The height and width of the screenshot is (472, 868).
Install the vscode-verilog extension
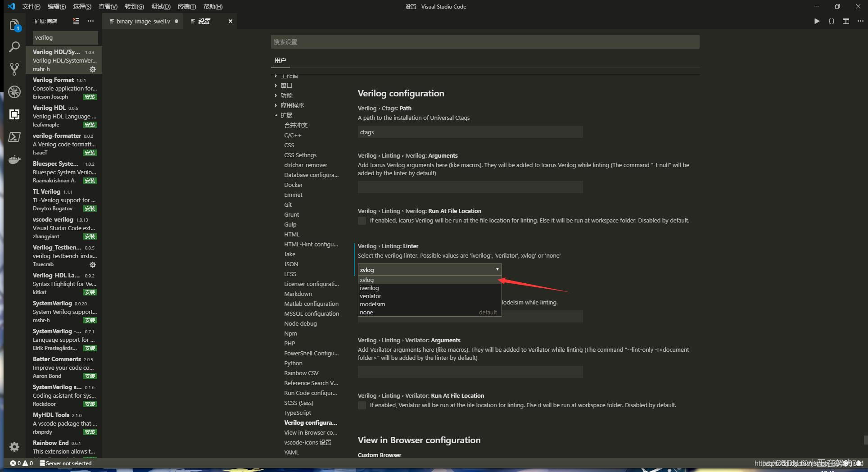(90, 237)
